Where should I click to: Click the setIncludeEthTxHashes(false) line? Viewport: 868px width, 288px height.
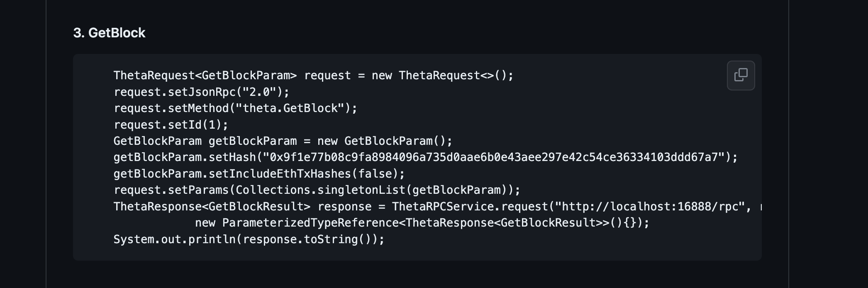(x=259, y=174)
